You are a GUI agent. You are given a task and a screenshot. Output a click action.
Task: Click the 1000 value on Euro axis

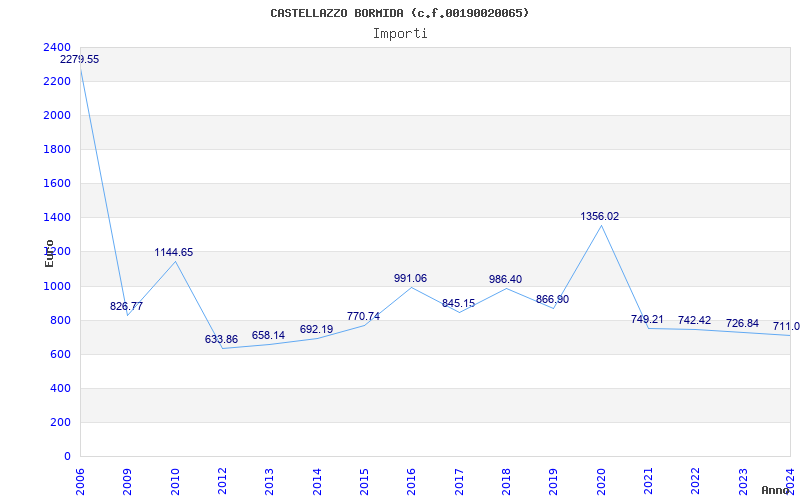click(57, 286)
